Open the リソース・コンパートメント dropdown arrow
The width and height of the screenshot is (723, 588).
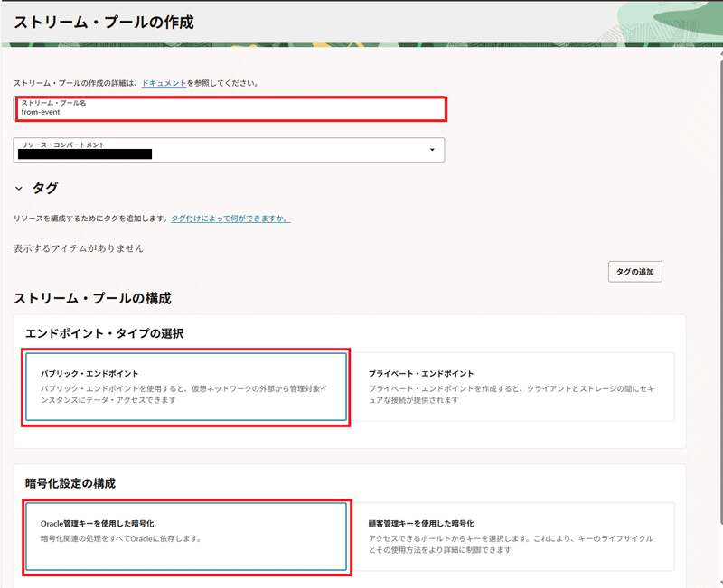[431, 150]
